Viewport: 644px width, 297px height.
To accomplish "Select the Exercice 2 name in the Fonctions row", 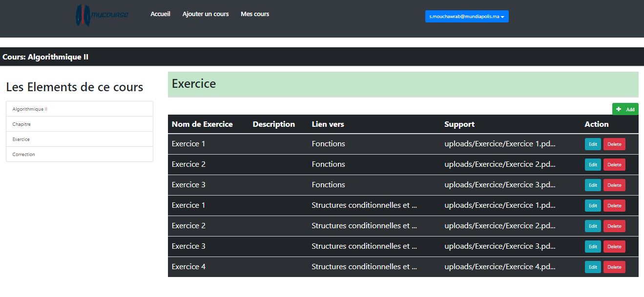I will pos(188,164).
